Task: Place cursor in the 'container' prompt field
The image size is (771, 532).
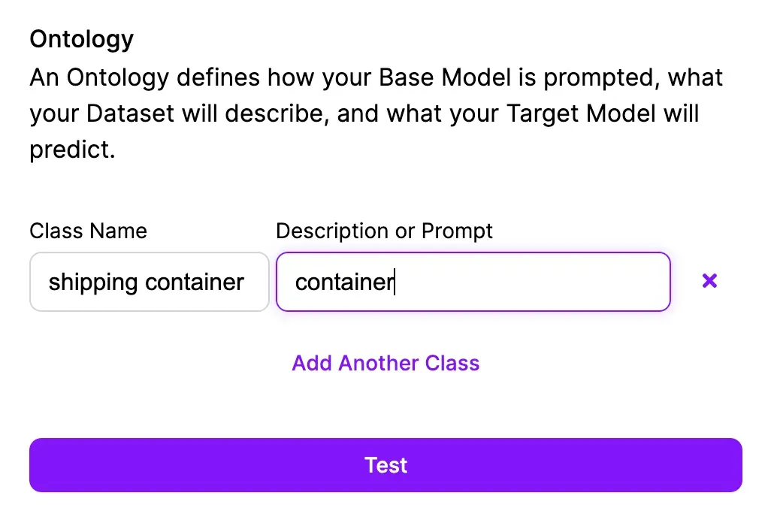Action: pyautogui.click(x=473, y=282)
